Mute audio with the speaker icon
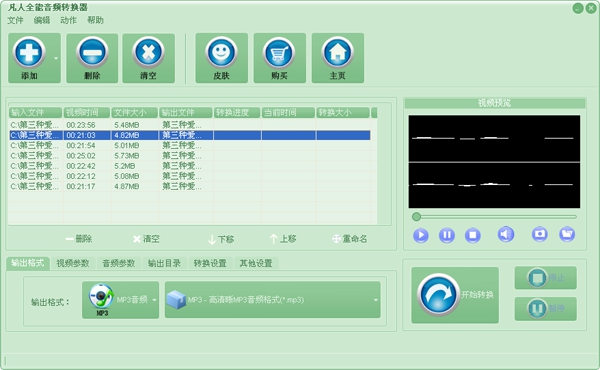Screen dimensions: 600x370 (x=505, y=234)
